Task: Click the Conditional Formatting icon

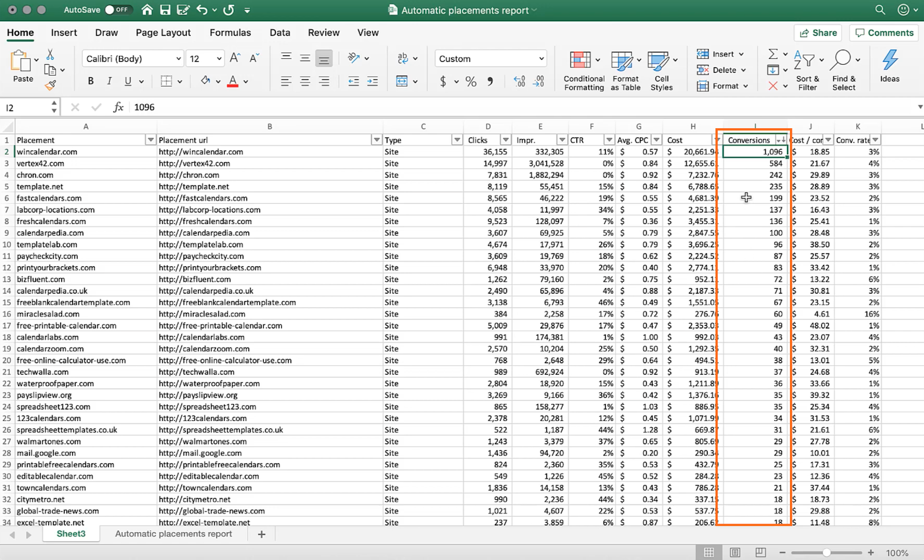Action: pyautogui.click(x=580, y=60)
